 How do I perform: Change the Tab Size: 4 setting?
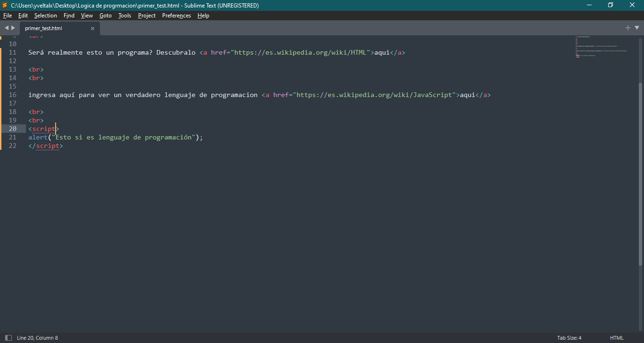coord(569,338)
